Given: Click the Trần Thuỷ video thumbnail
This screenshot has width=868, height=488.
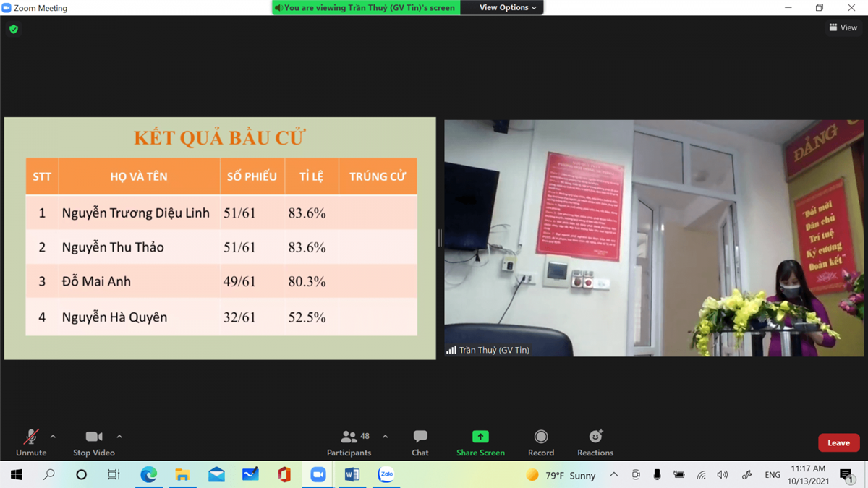Looking at the screenshot, I should [653, 238].
